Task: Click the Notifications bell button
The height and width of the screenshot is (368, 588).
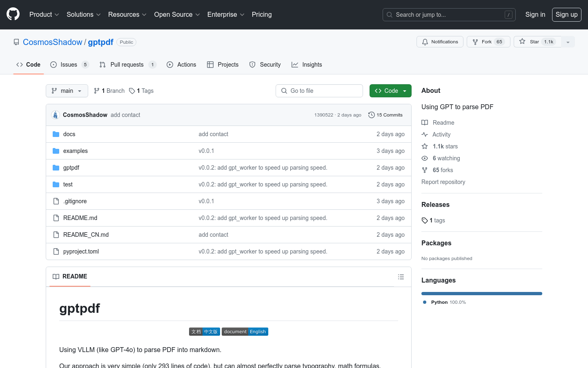Action: point(440,42)
